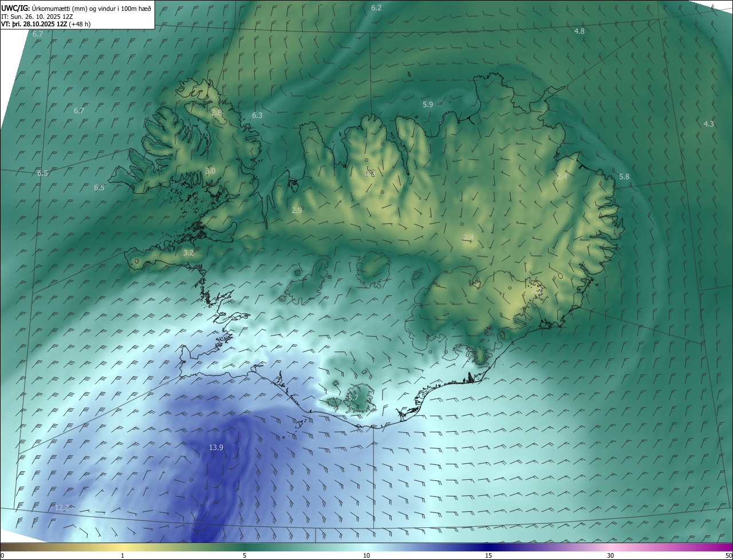Click the 3.0 value label on the map
Viewport: 733px width, 560px height.
point(210,171)
